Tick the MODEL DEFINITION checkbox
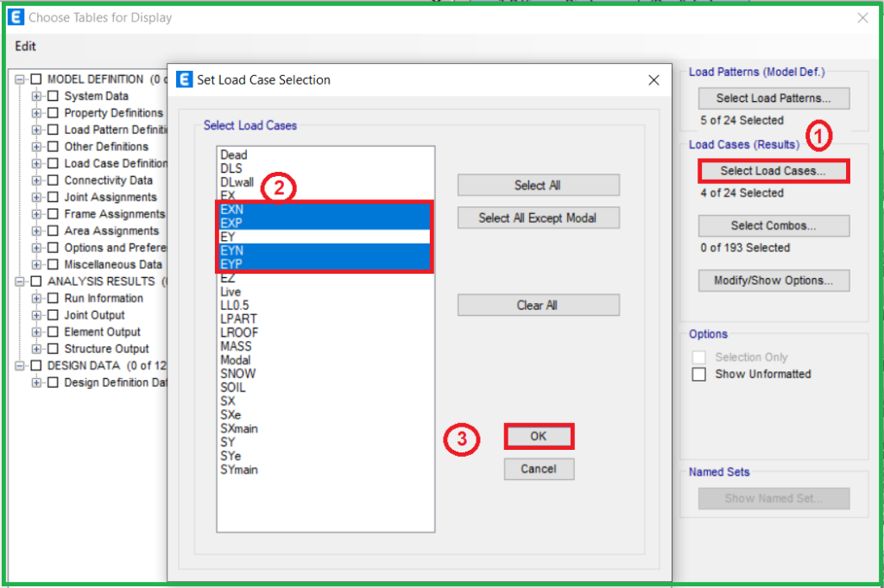The width and height of the screenshot is (884, 588). pos(36,79)
